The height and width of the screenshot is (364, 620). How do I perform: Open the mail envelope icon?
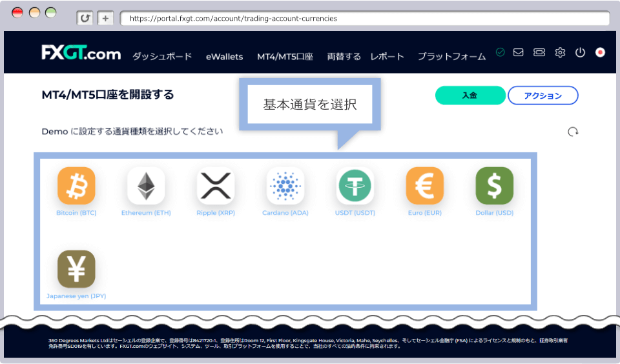(518, 52)
